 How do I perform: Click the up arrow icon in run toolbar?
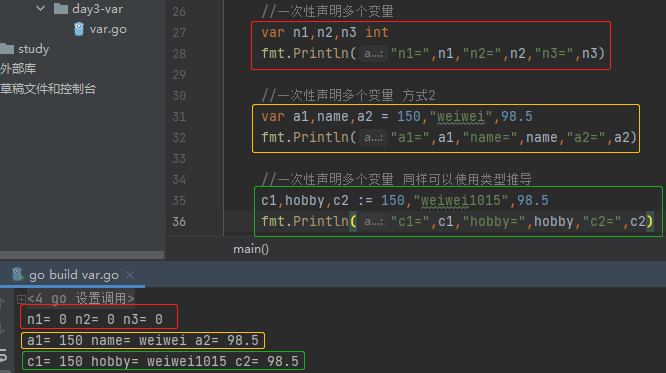click(3, 302)
